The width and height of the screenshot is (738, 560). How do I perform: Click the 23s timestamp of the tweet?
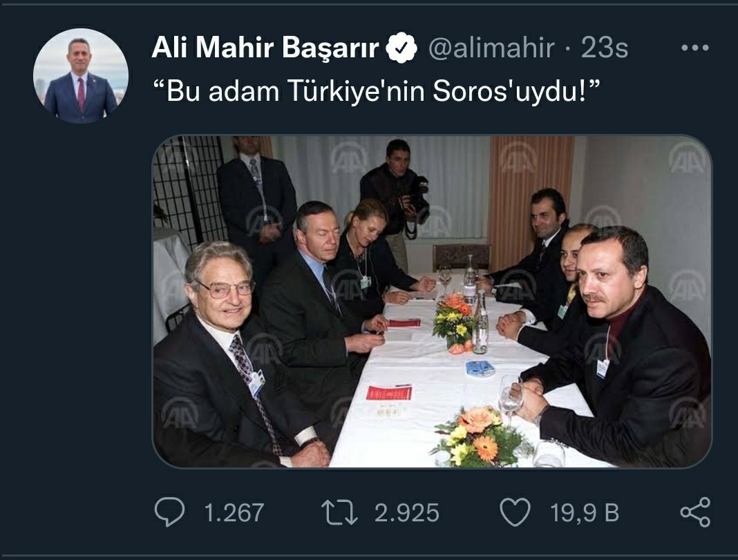605,48
